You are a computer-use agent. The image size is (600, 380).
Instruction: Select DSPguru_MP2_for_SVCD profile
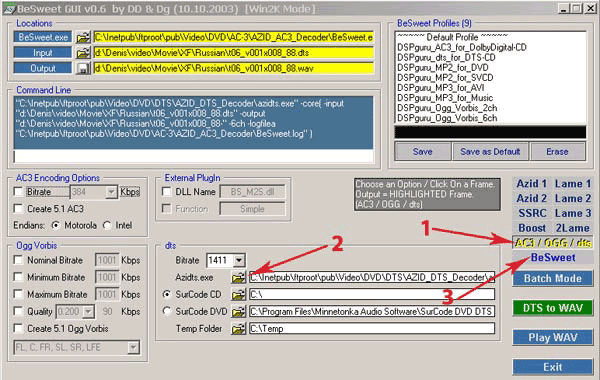[x=490, y=78]
